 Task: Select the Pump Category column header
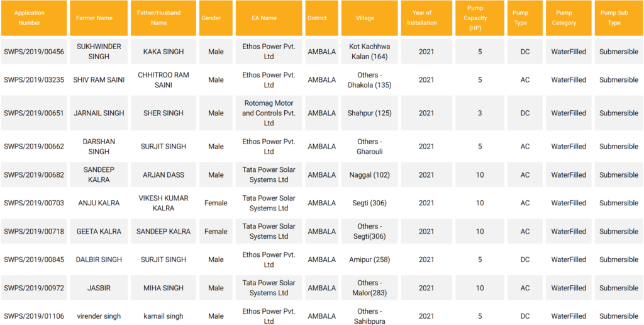569,18
